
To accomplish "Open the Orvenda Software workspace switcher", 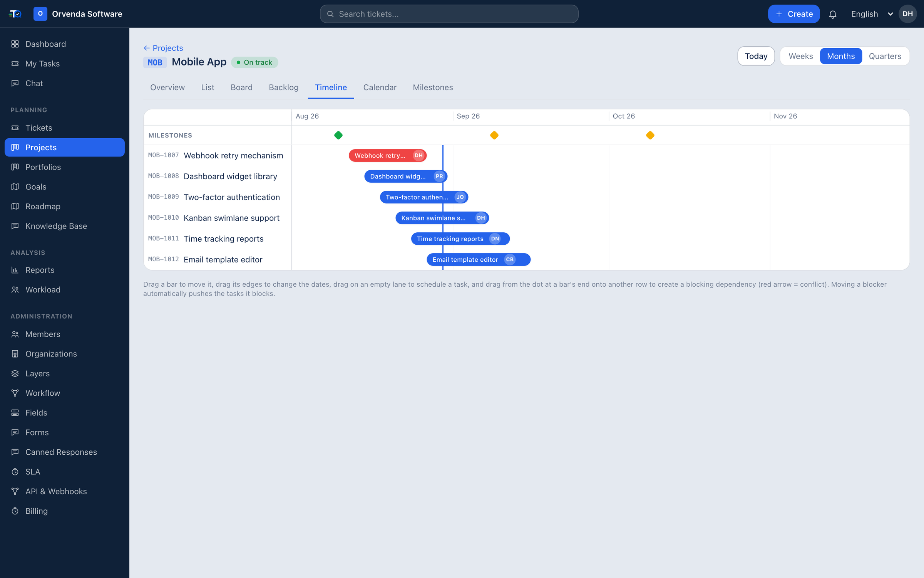I will click(x=78, y=14).
